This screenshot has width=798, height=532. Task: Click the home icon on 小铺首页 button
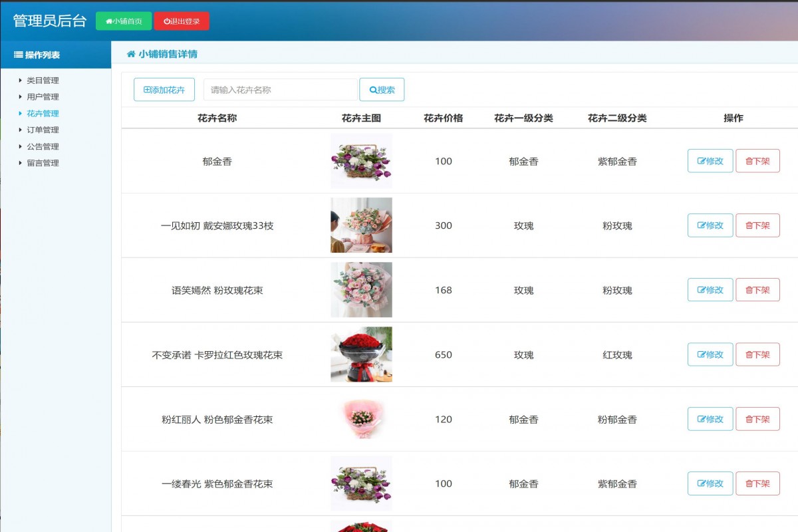point(108,21)
